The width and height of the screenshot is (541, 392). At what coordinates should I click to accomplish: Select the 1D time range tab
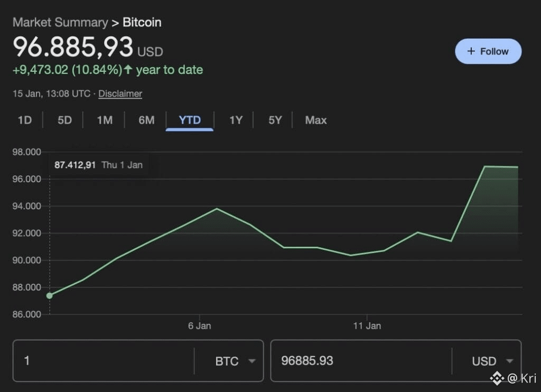tap(25, 120)
